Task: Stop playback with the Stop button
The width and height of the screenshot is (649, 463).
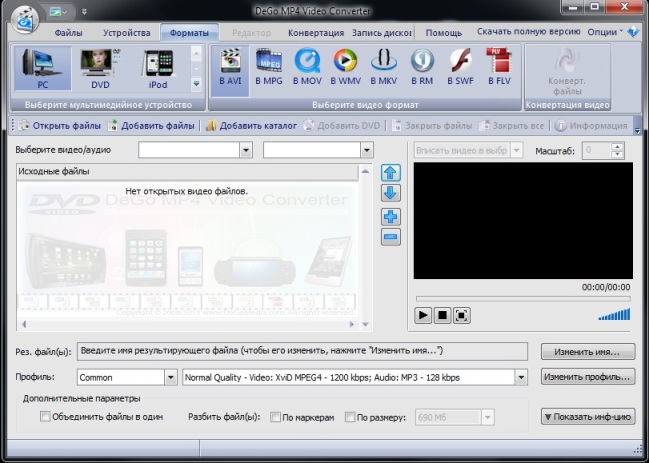Action: [x=442, y=315]
